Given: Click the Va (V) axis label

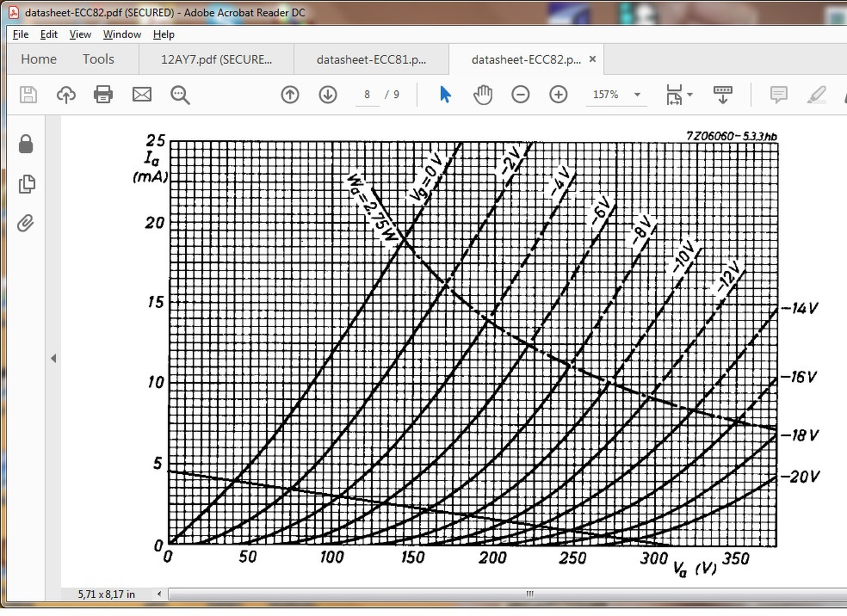Looking at the screenshot, I should pos(695,568).
